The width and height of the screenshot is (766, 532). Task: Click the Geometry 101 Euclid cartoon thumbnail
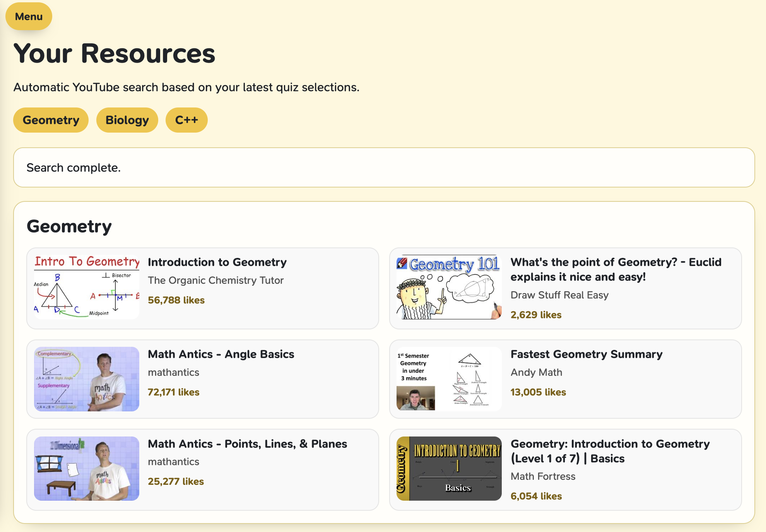(449, 287)
